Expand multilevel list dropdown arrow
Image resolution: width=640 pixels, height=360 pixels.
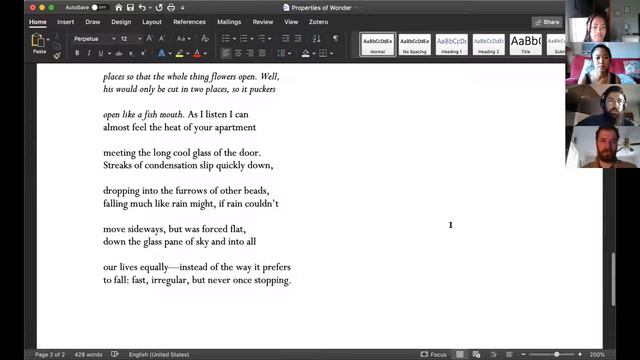pyautogui.click(x=269, y=39)
